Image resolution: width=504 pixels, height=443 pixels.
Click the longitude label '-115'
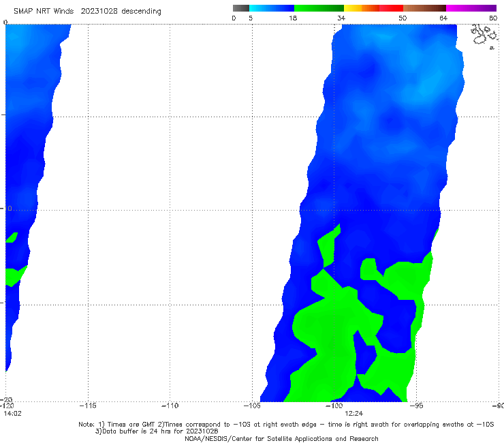pos(88,406)
